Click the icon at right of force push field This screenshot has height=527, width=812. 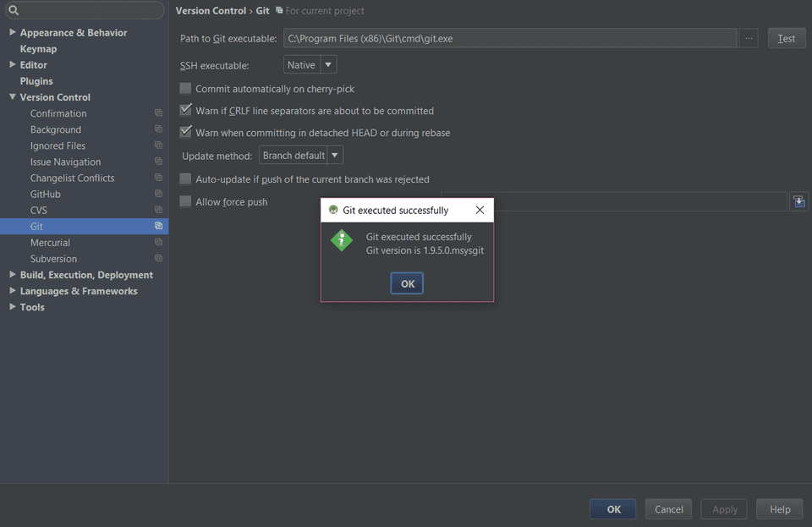click(x=798, y=201)
